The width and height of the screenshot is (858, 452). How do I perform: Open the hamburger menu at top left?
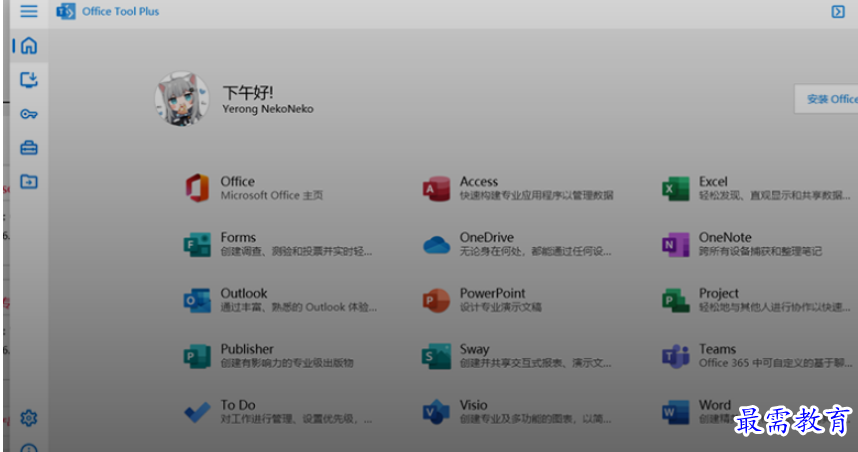pyautogui.click(x=29, y=11)
